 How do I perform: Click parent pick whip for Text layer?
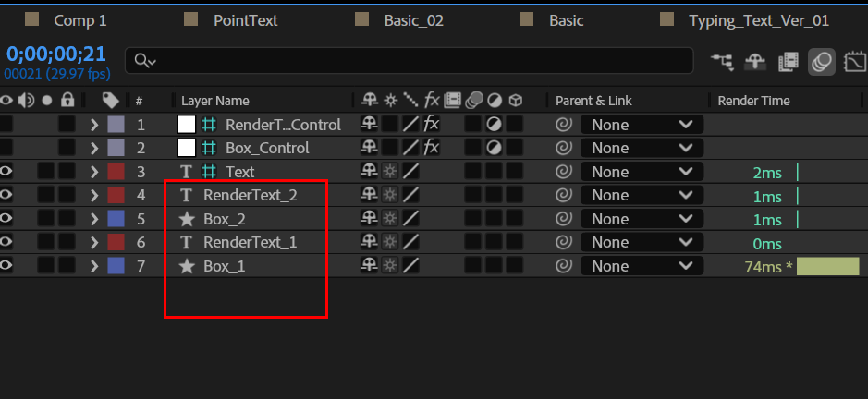click(564, 172)
